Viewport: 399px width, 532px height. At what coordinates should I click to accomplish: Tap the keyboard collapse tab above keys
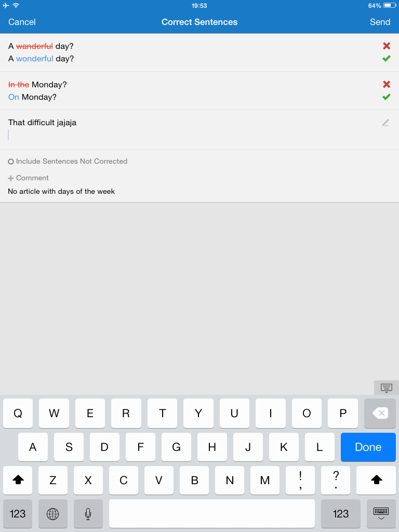click(387, 388)
